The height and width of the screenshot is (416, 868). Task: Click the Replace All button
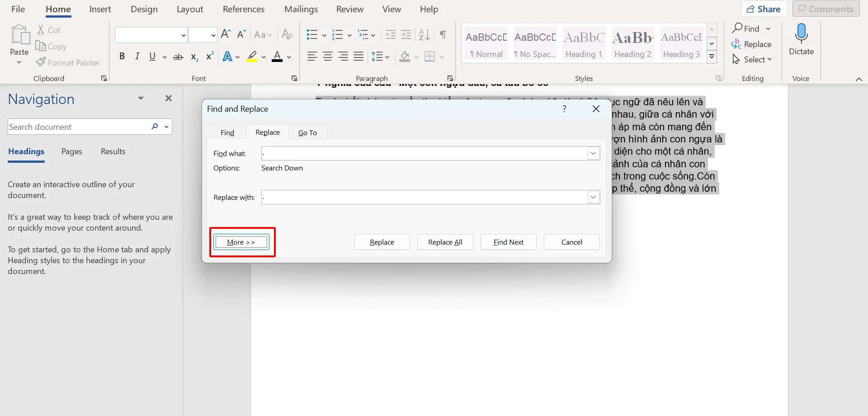pos(445,242)
